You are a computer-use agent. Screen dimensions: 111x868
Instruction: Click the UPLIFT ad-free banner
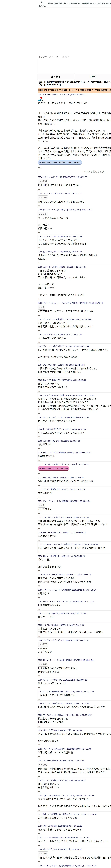pos(74,90)
